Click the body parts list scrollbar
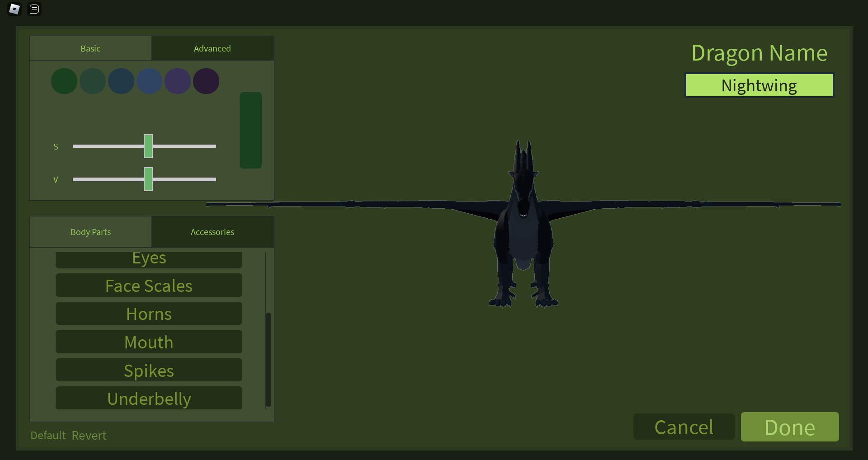The width and height of the screenshot is (868, 460). [x=269, y=359]
